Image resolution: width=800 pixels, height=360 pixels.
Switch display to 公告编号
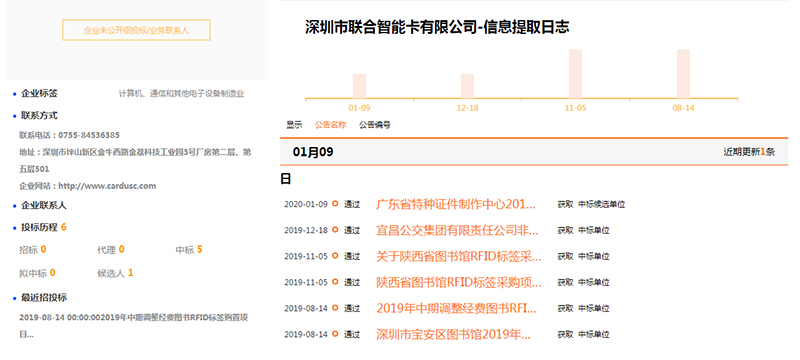375,124
